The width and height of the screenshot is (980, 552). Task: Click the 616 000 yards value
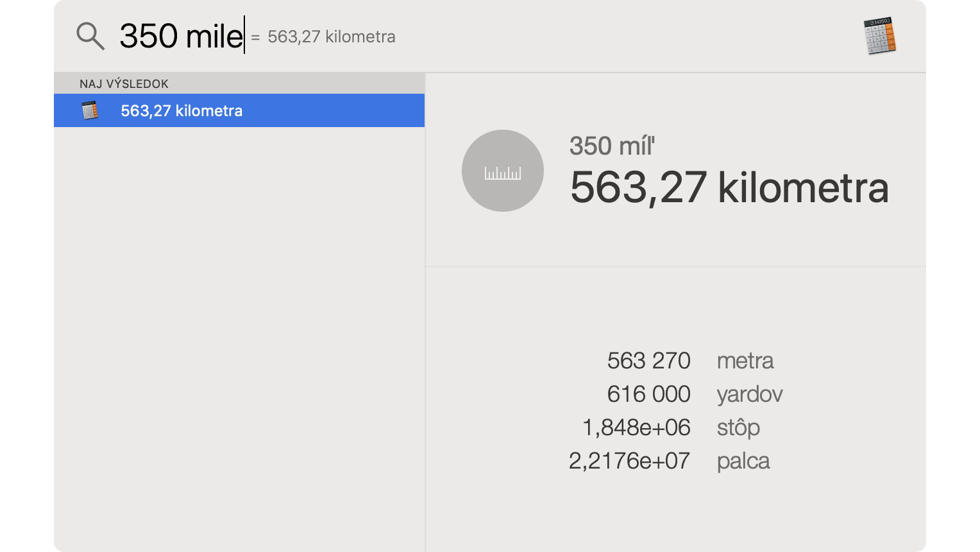pyautogui.click(x=648, y=394)
